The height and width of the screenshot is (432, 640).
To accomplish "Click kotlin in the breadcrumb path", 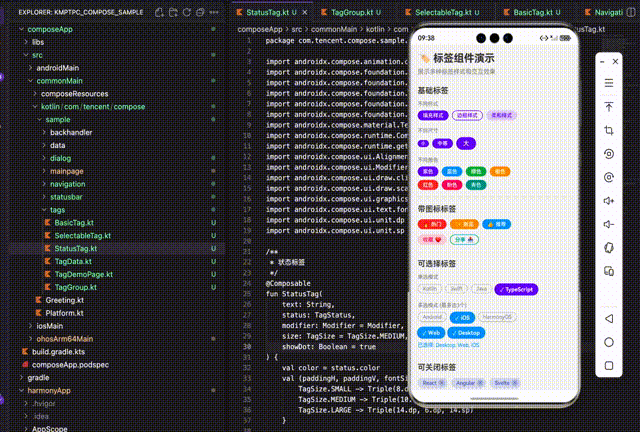I will [x=375, y=29].
